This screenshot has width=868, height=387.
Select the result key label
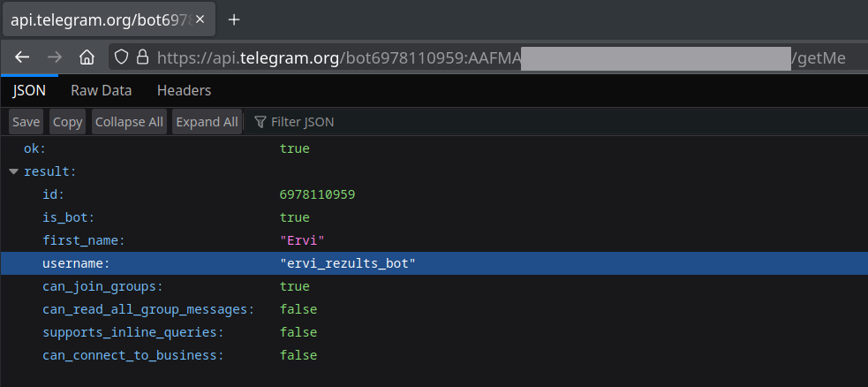[x=49, y=171]
